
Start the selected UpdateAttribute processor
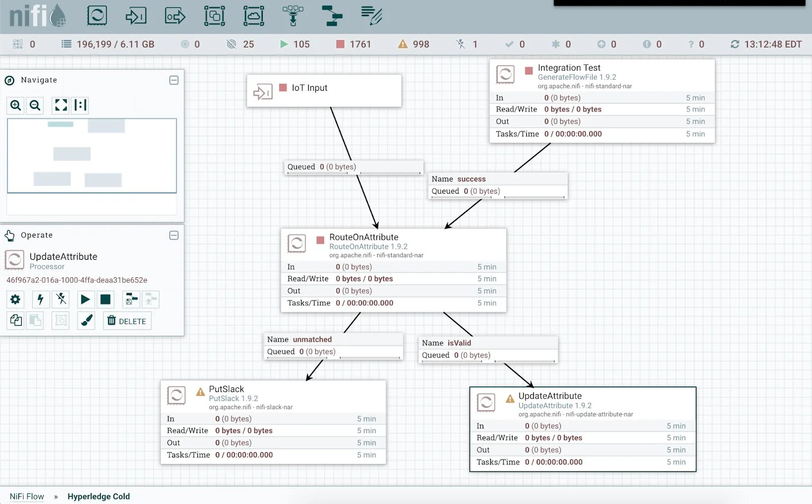click(85, 300)
